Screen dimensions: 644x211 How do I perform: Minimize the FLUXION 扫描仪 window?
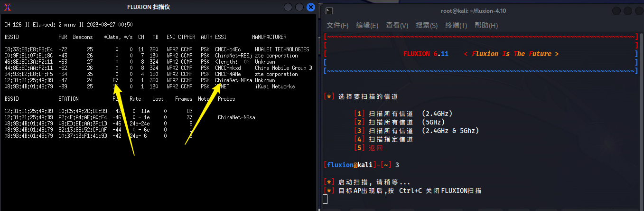coord(288,7)
